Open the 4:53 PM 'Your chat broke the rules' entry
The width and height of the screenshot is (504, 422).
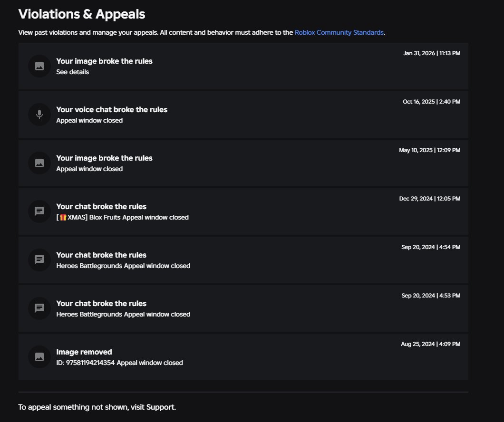pyautogui.click(x=243, y=308)
